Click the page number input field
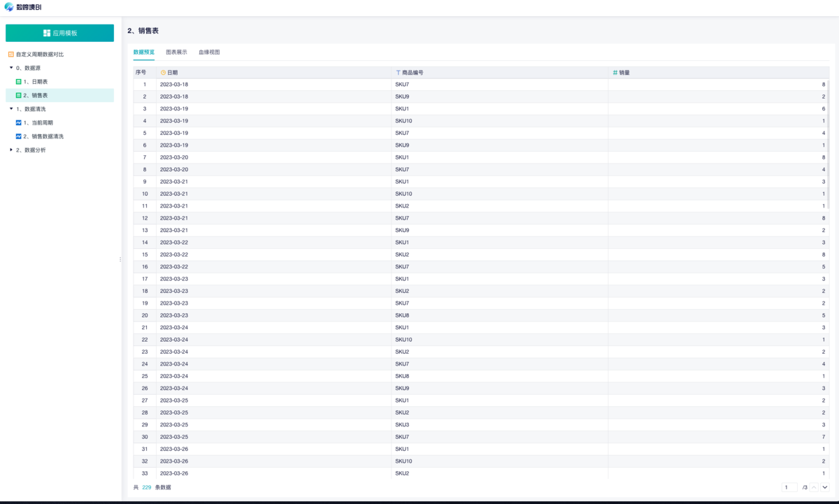 click(789, 487)
